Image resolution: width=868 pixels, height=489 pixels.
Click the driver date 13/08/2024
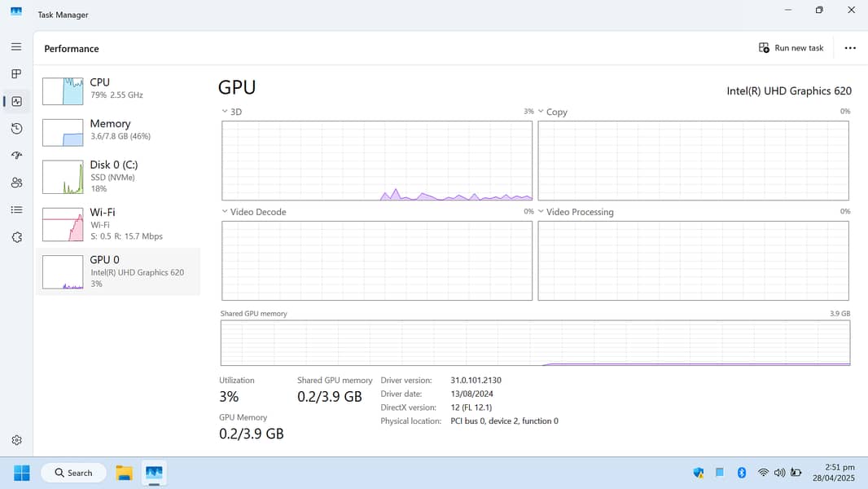[x=471, y=394]
